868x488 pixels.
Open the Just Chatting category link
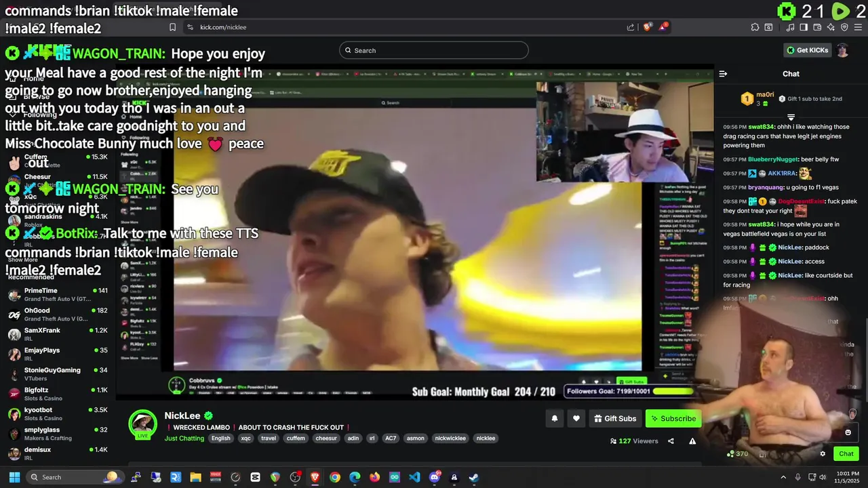click(184, 439)
